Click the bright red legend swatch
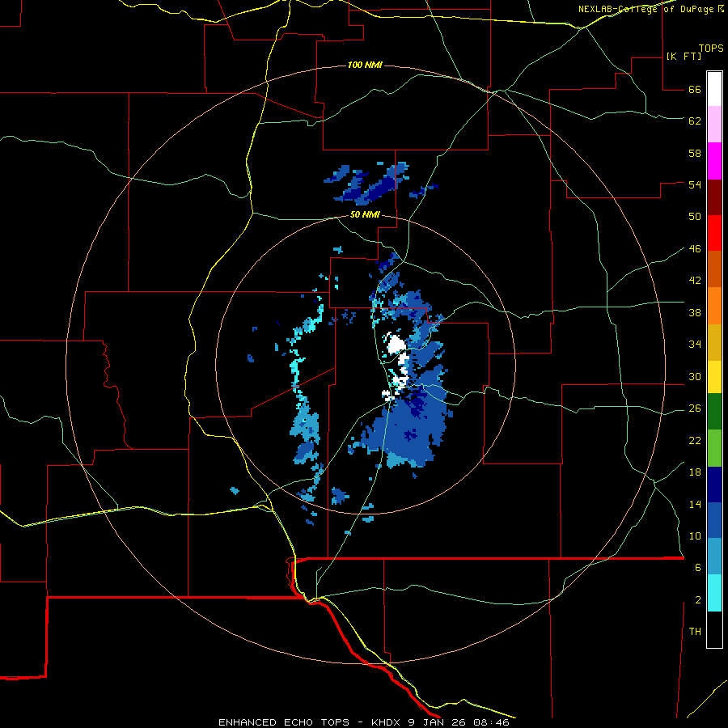 point(714,233)
